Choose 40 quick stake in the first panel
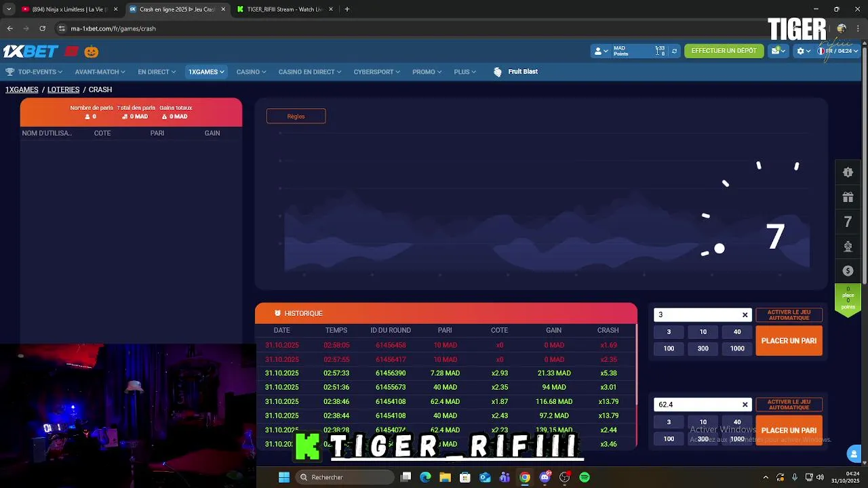Screen dimensions: 868x488 coord(737,332)
